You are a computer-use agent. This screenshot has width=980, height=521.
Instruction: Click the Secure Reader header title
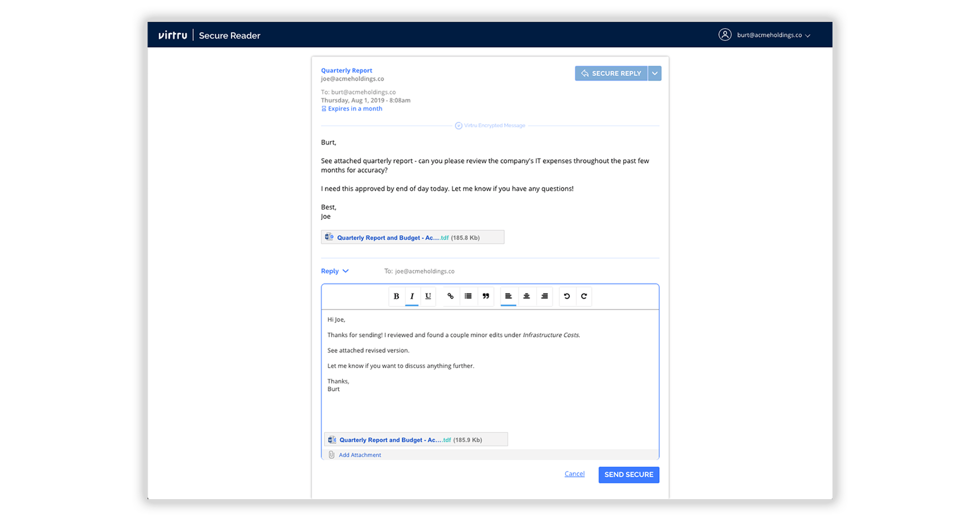coord(229,35)
